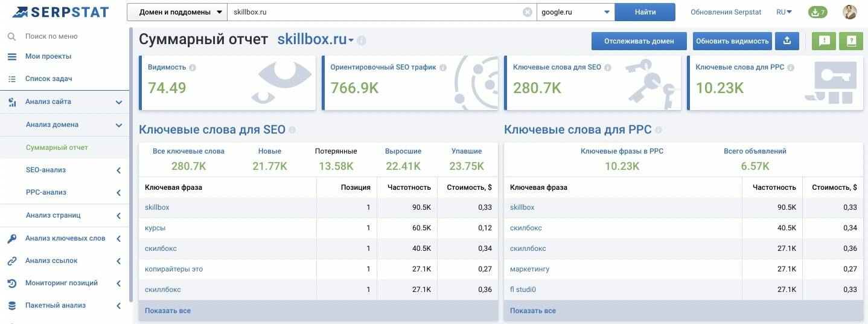Click the Пакетный анализ database icon
This screenshot has width=868, height=324.
[x=11, y=306]
